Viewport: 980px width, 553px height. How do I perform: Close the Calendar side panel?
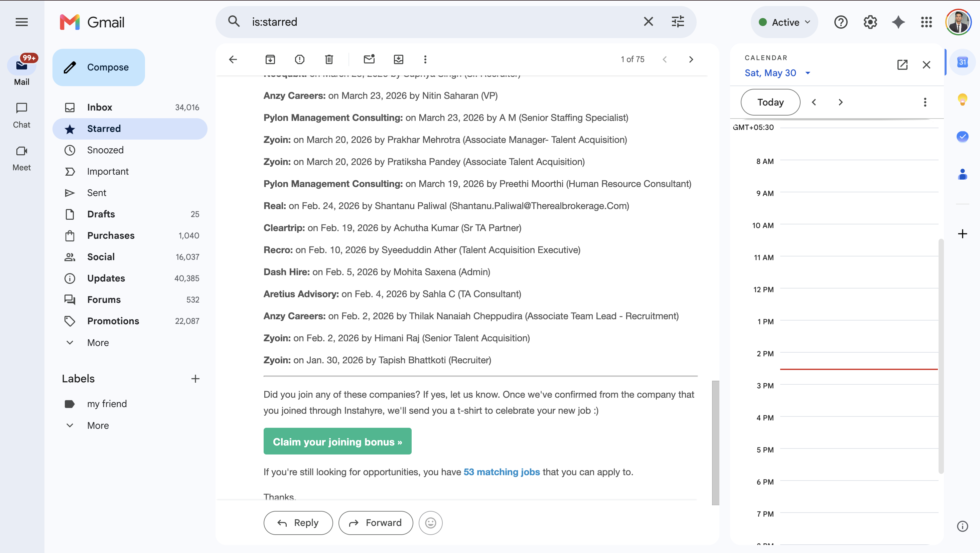point(926,65)
